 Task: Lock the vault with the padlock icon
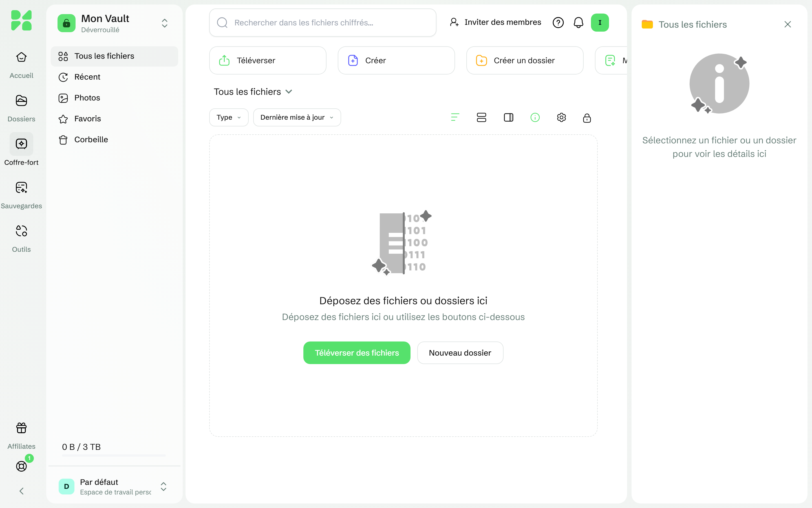coord(587,118)
